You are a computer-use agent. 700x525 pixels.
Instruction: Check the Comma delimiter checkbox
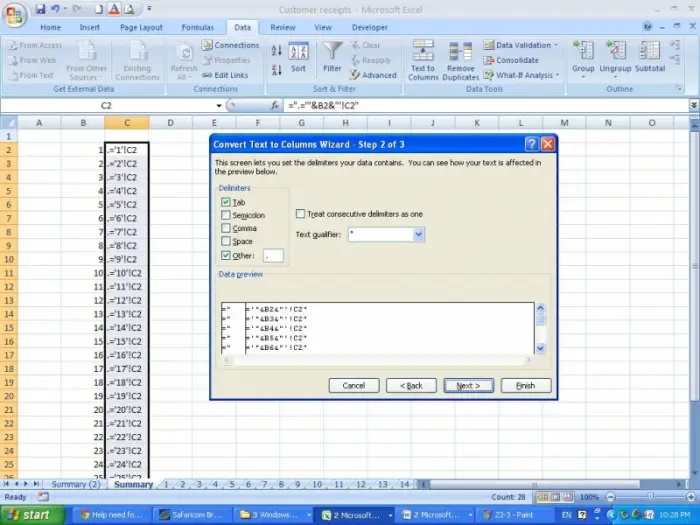[x=225, y=228]
